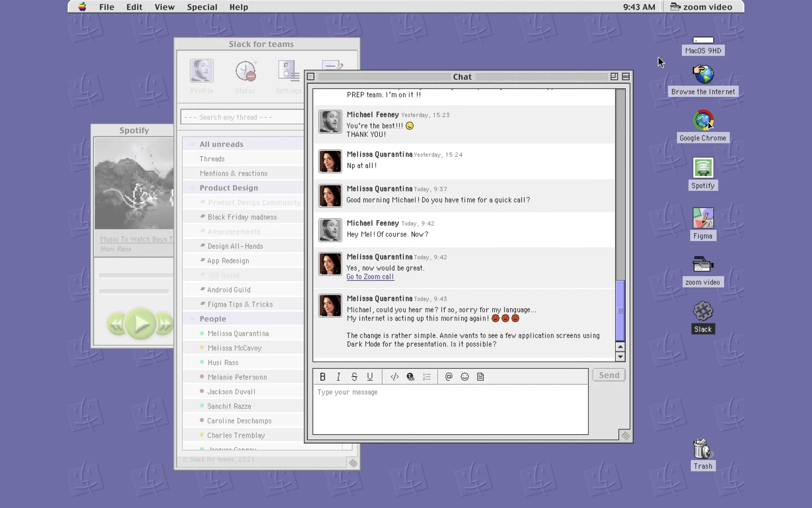The height and width of the screenshot is (508, 812).
Task: Open Settings in Slack for teams window
Action: (x=288, y=76)
